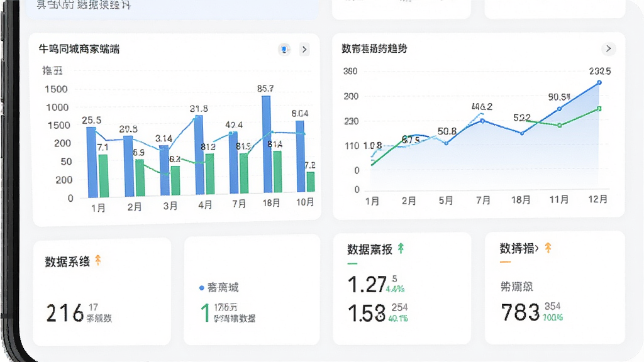Click the blue round icon in bar chart header
The width and height of the screenshot is (644, 362).
[284, 50]
